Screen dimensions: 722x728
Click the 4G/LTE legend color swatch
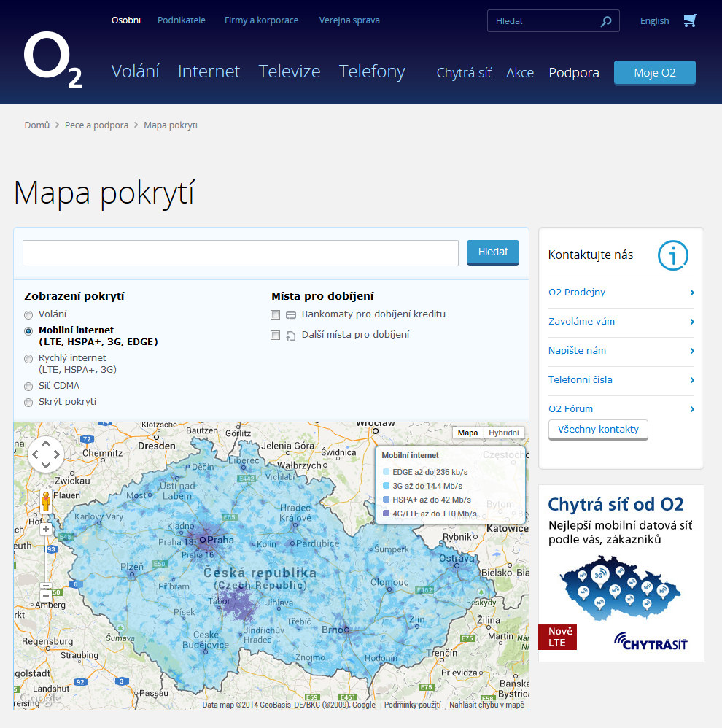pos(386,514)
